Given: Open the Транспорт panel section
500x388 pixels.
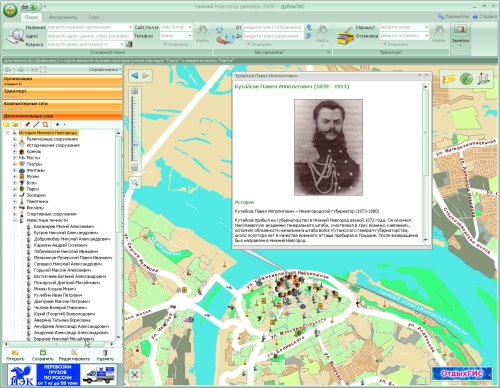Looking at the screenshot, I should [x=62, y=93].
